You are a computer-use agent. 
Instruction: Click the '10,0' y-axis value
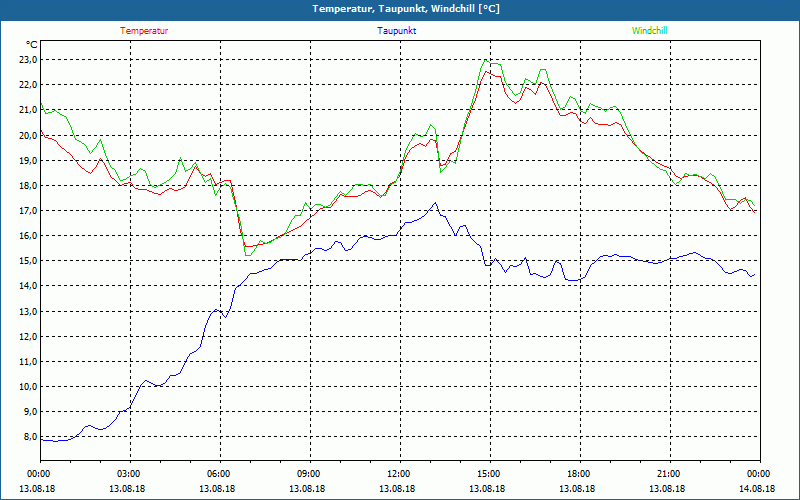coord(30,387)
